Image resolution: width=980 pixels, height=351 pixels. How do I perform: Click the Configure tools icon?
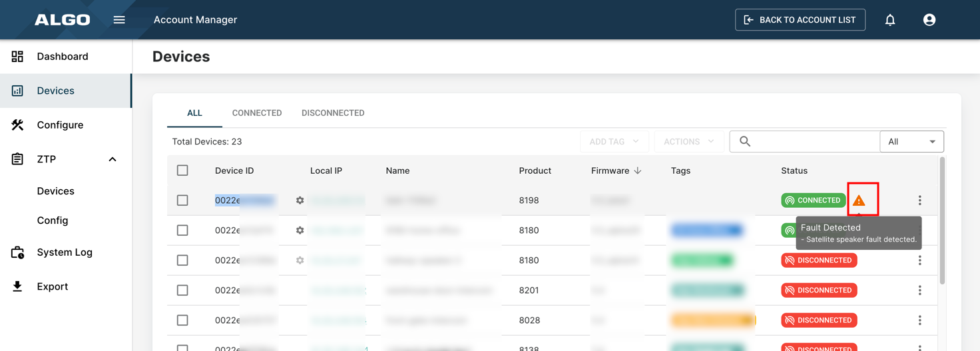(17, 125)
